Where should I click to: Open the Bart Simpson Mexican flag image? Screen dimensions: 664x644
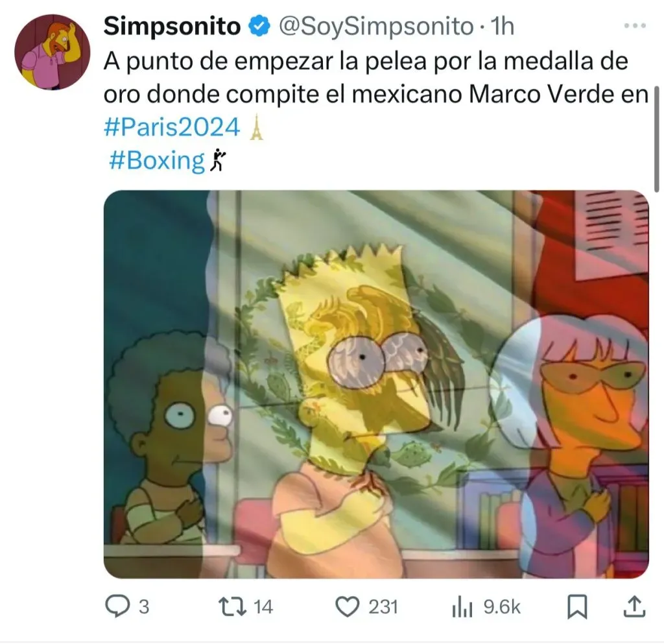pyautogui.click(x=376, y=384)
